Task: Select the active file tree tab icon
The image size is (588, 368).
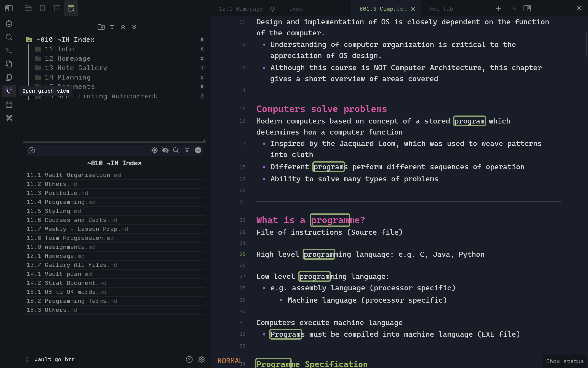Action: click(x=71, y=8)
